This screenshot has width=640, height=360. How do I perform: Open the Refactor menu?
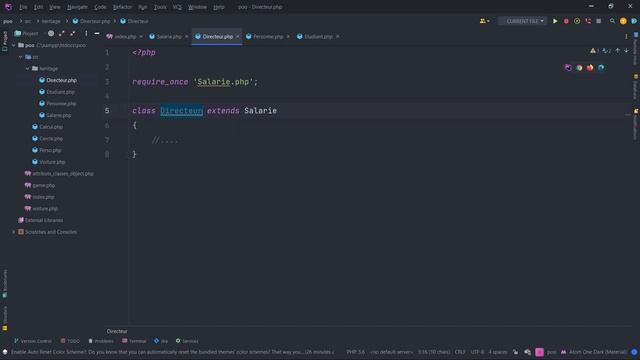(122, 7)
